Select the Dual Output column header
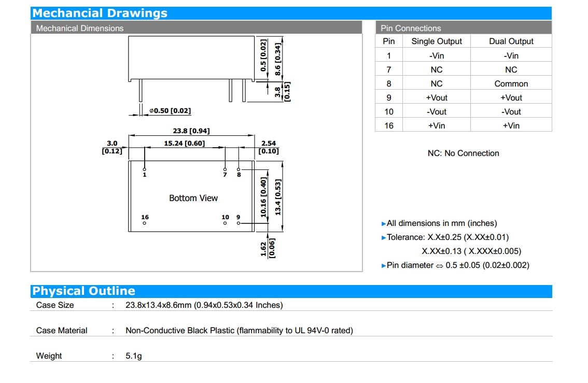This screenshot has height=383, width=588. (x=511, y=41)
